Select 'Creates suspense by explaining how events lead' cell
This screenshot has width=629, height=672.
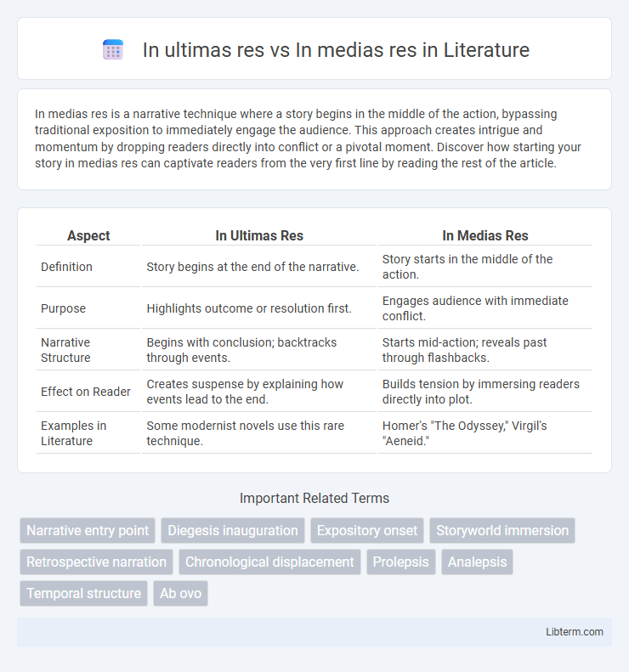[259, 392]
